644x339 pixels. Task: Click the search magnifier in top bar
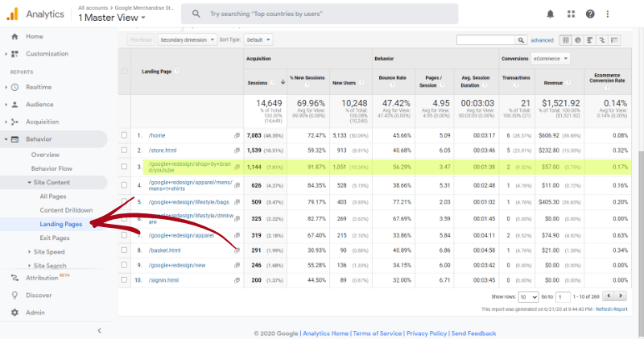pyautogui.click(x=196, y=14)
